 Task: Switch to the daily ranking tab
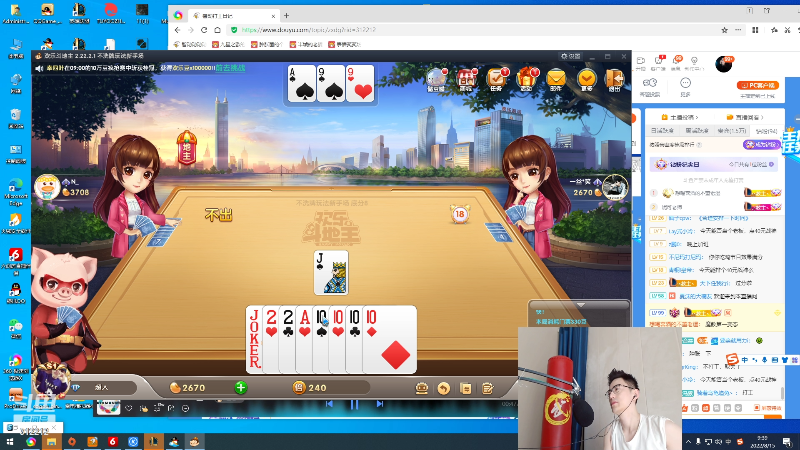tap(662, 131)
